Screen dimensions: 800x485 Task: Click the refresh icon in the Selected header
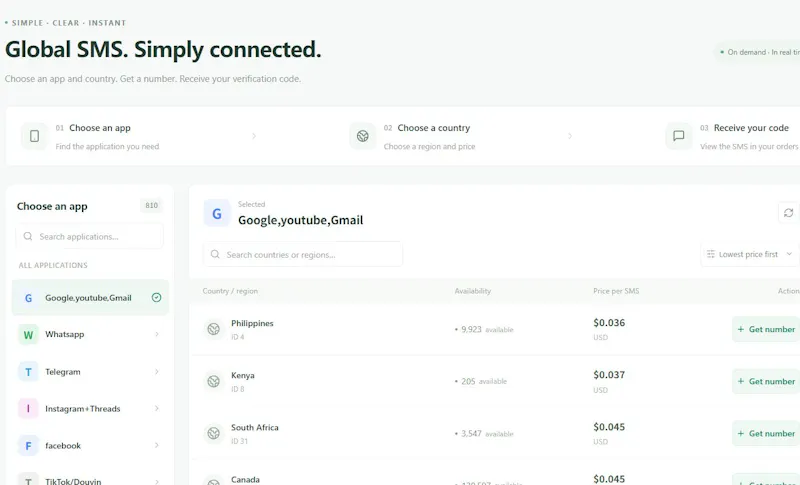788,213
